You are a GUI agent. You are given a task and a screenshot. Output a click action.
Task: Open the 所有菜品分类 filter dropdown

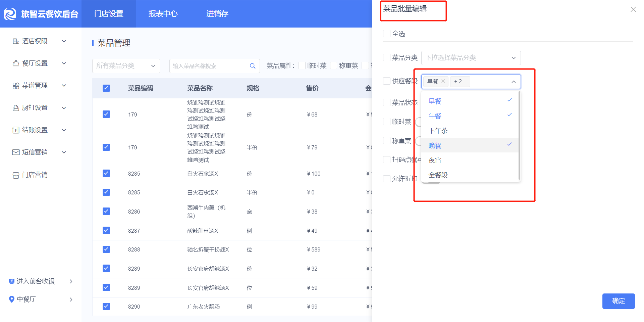[x=126, y=66]
